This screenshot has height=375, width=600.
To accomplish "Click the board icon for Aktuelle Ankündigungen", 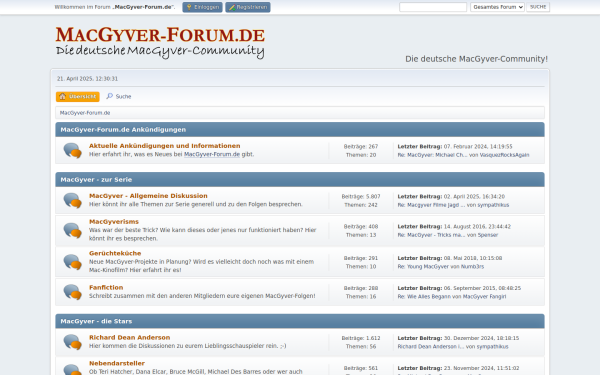I will (72, 150).
